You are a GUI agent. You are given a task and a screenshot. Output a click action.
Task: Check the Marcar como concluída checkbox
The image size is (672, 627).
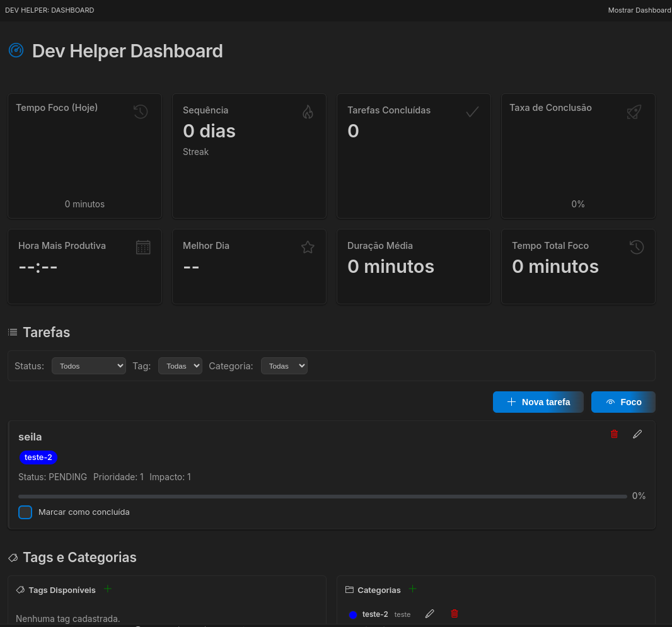click(25, 512)
